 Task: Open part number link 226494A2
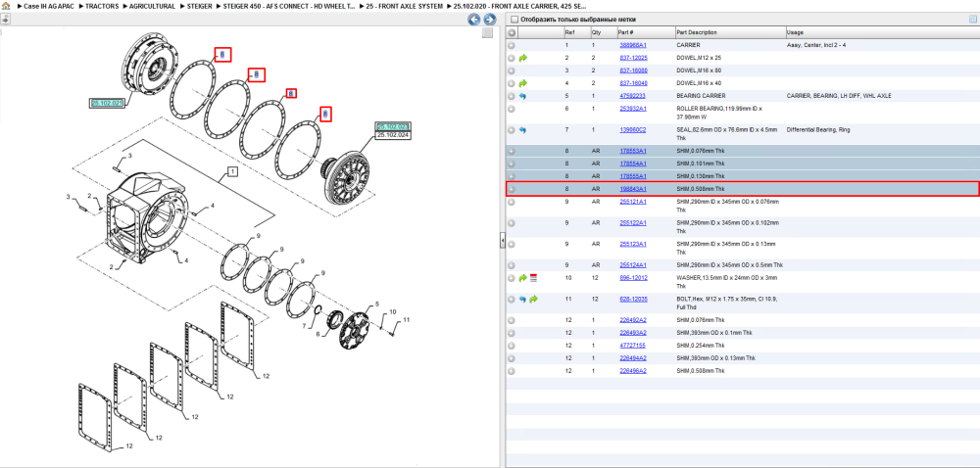632,358
